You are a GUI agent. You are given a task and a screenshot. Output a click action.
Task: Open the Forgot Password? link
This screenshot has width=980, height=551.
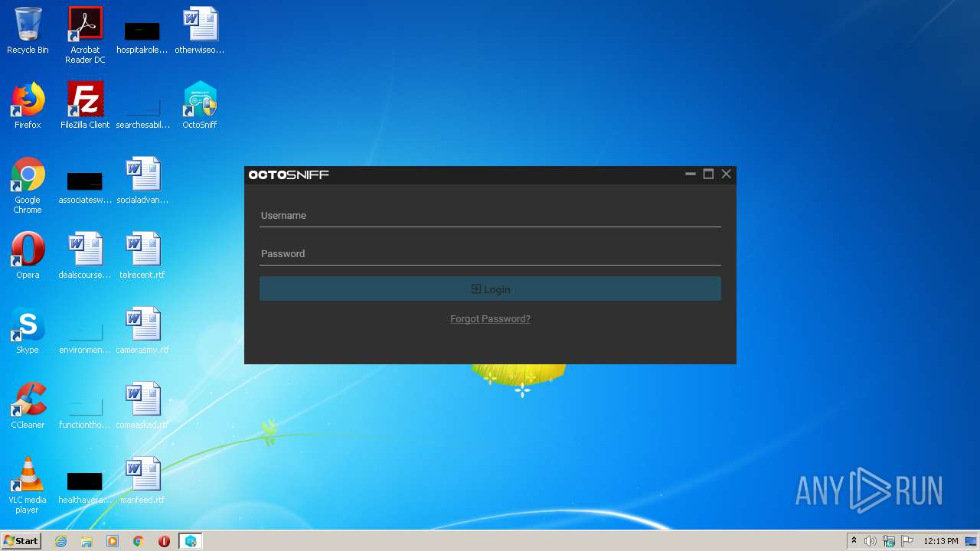[x=490, y=319]
